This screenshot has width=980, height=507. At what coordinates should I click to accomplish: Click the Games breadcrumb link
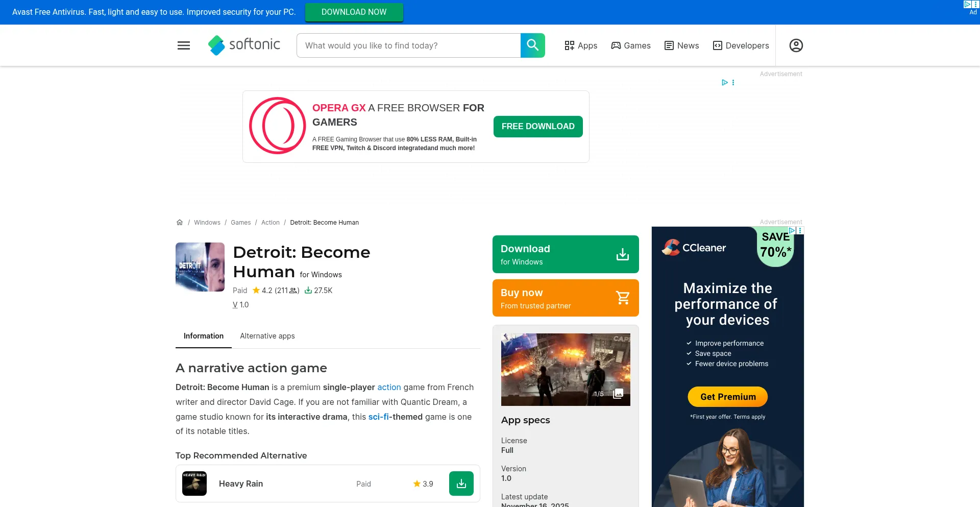click(241, 223)
